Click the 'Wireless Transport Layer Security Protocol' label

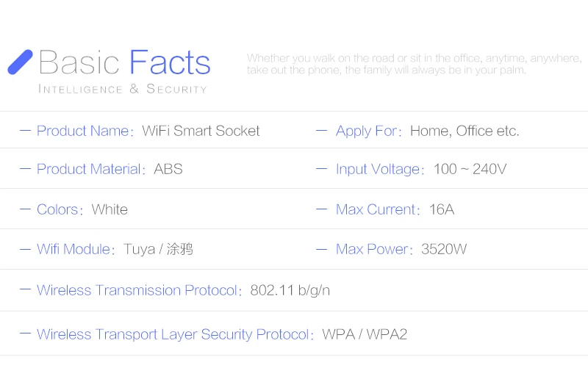pos(173,334)
